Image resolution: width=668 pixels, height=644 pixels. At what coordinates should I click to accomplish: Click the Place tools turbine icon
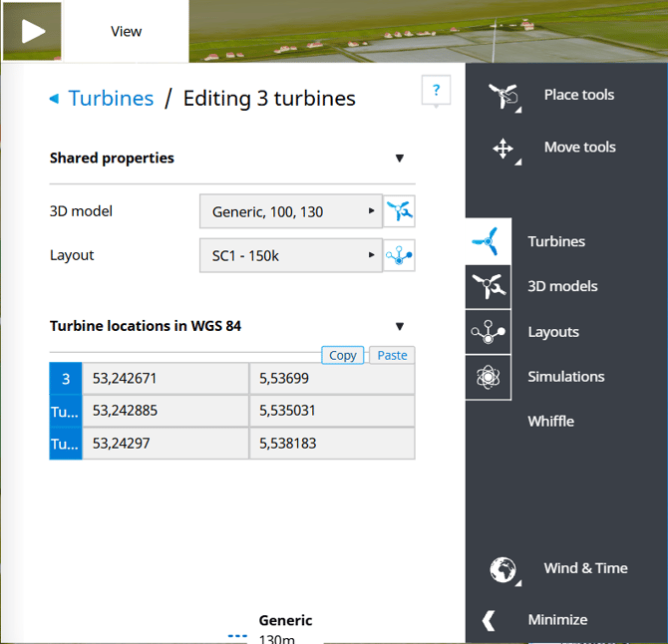point(503,96)
